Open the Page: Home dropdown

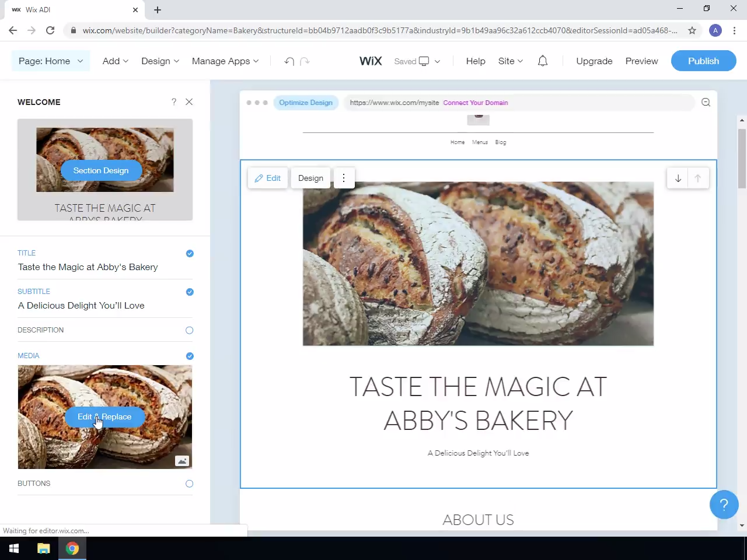[51, 61]
